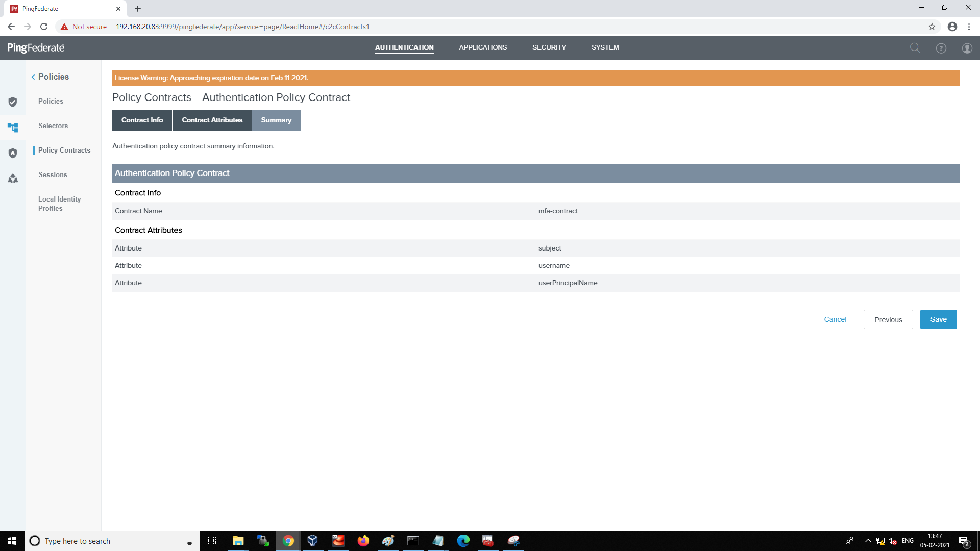This screenshot has width=980, height=551.
Task: Click the blue policy tree sidebar icon
Action: 13,127
